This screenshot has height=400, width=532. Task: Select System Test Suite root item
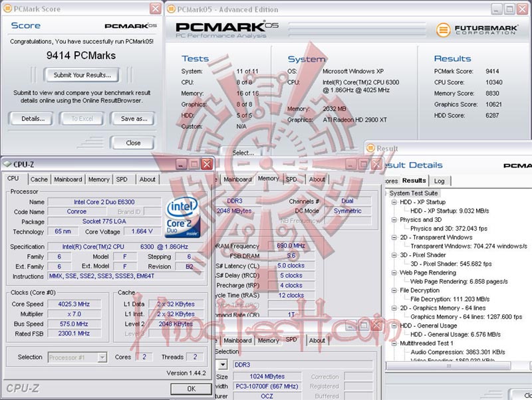point(413,193)
